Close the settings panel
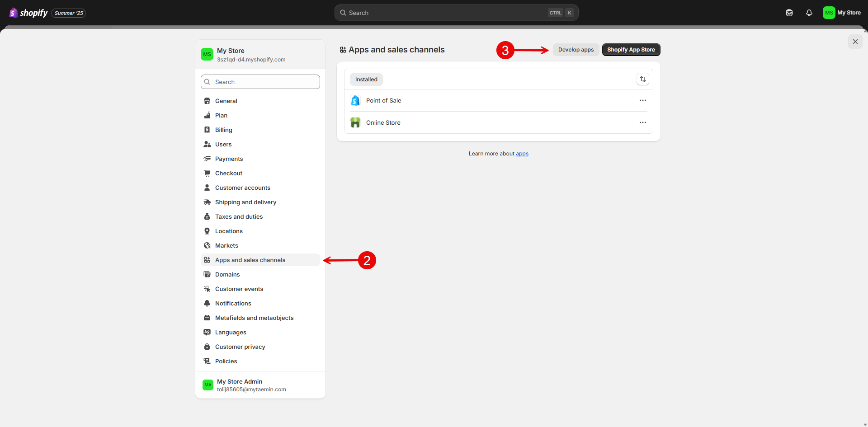Screen dimensions: 868x427 coord(855,42)
